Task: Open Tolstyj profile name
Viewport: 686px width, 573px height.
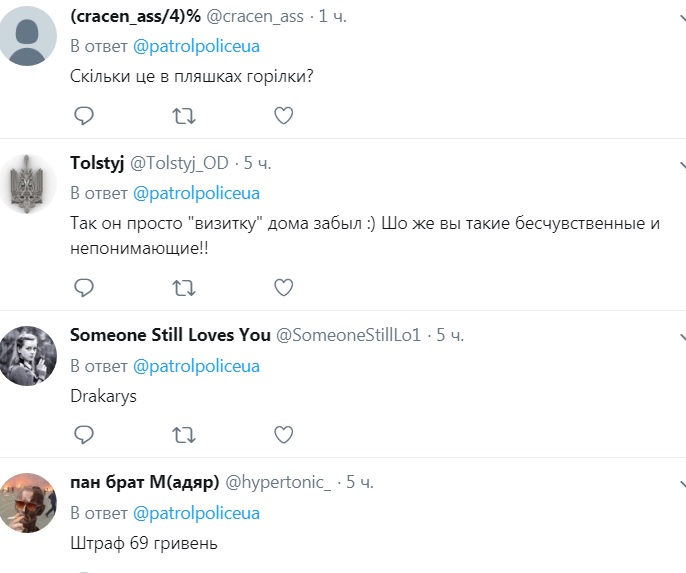Action: [x=96, y=163]
